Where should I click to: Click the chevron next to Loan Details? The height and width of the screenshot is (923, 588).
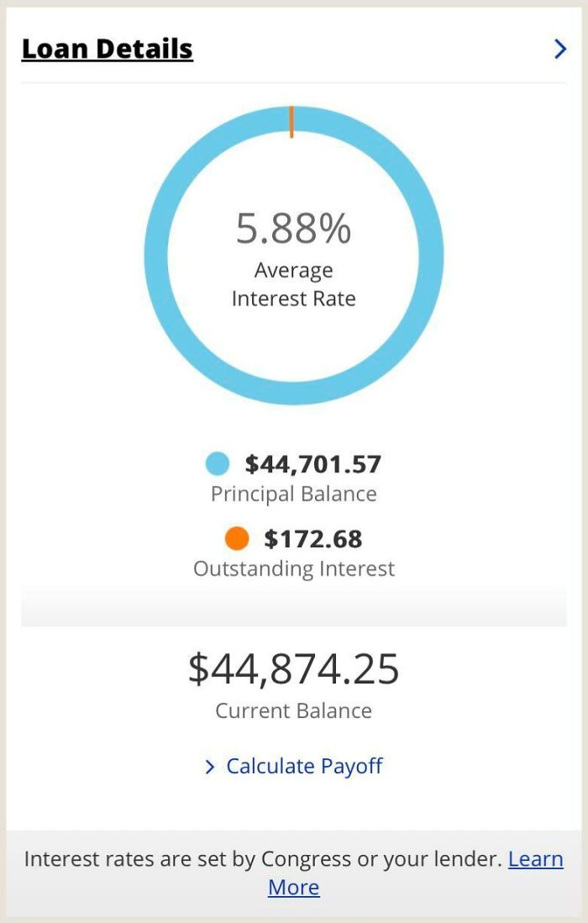pyautogui.click(x=560, y=49)
